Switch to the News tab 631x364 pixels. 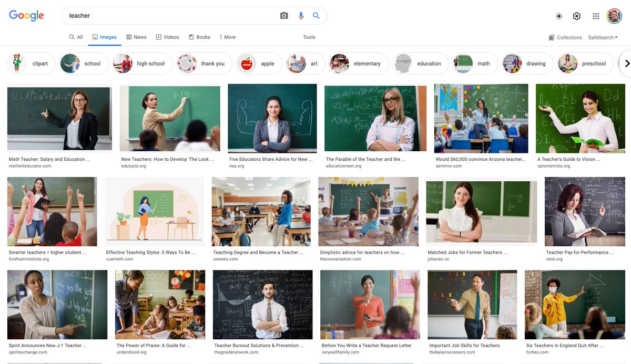(136, 37)
